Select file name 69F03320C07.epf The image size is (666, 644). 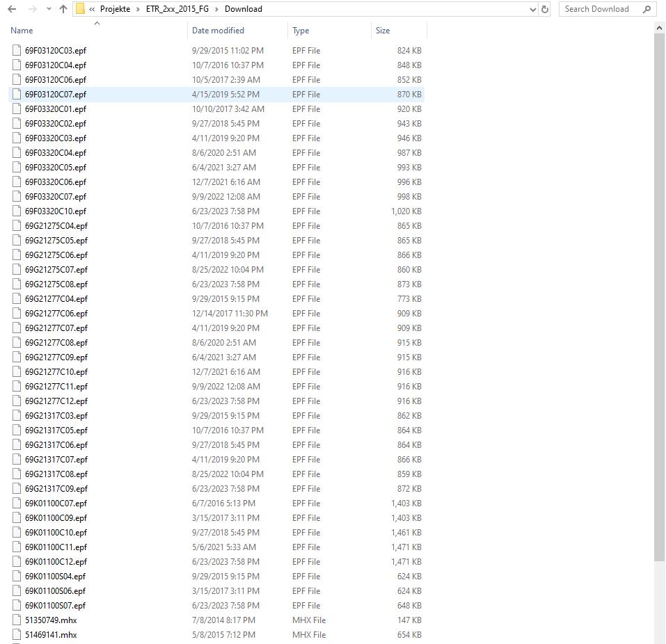pos(56,197)
